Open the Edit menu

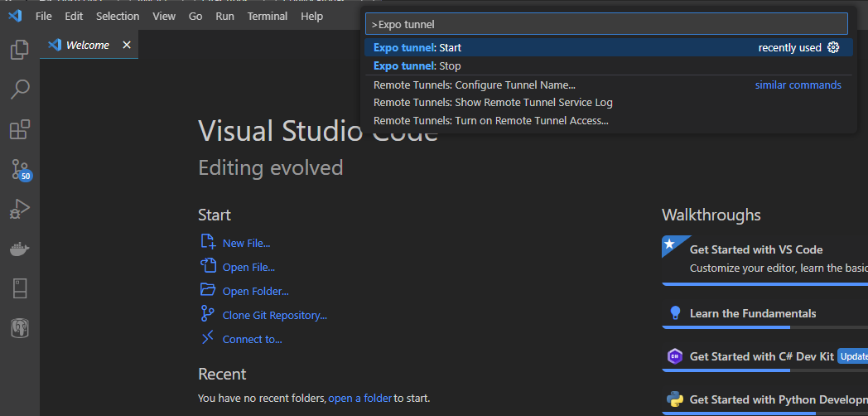[74, 16]
